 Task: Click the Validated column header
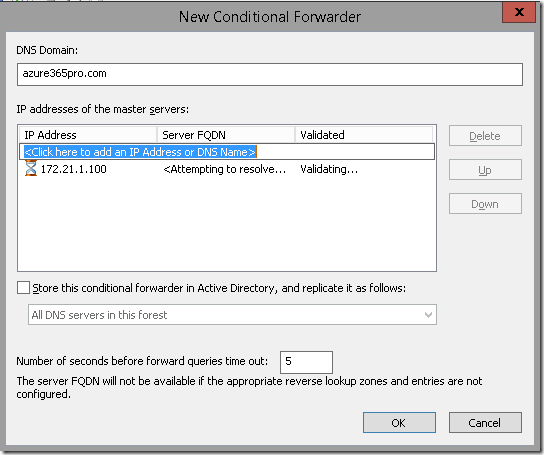pos(364,135)
